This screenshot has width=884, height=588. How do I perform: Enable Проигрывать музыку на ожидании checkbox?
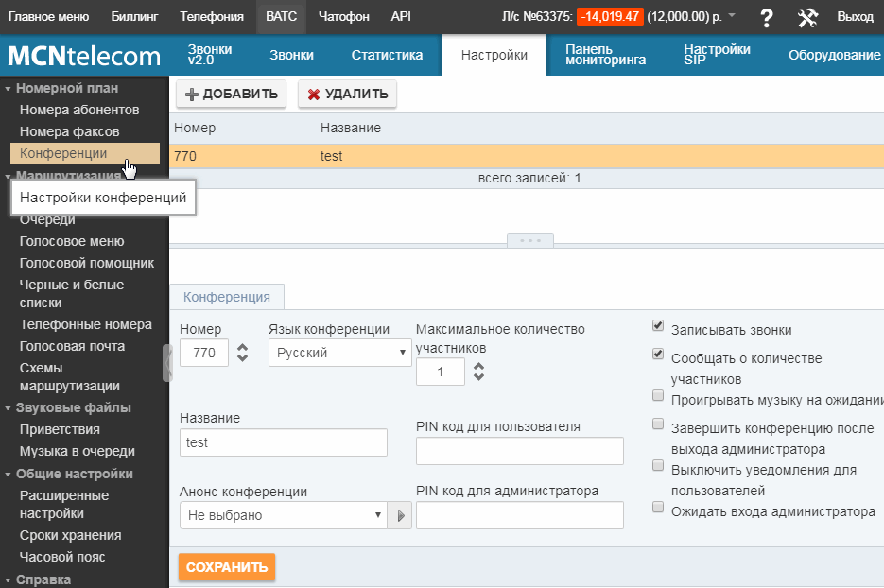(658, 395)
